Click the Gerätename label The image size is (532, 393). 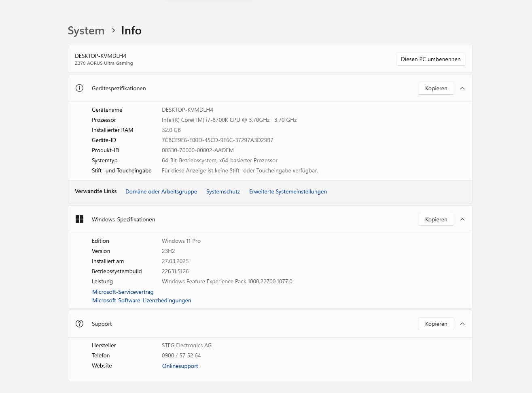tap(107, 110)
